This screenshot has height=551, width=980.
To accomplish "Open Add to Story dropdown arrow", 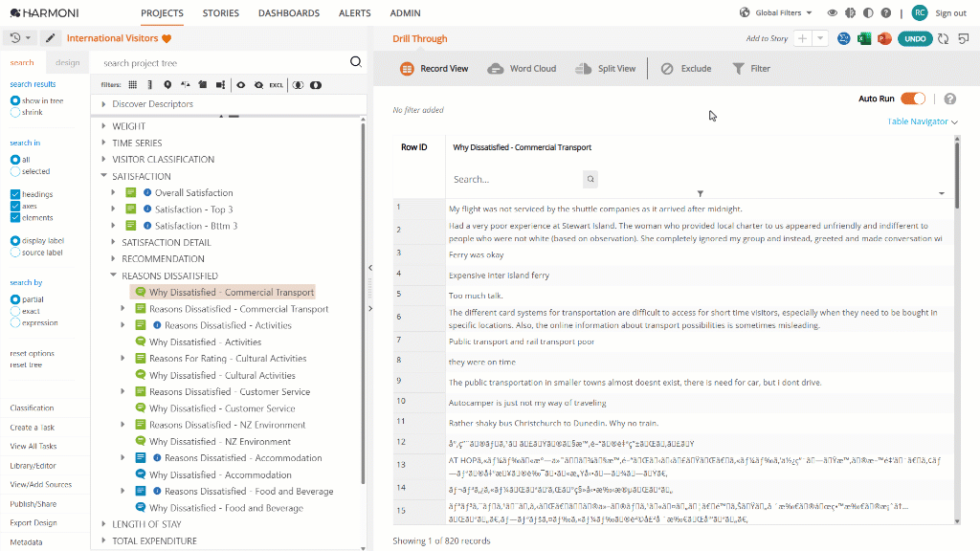I will coord(820,38).
